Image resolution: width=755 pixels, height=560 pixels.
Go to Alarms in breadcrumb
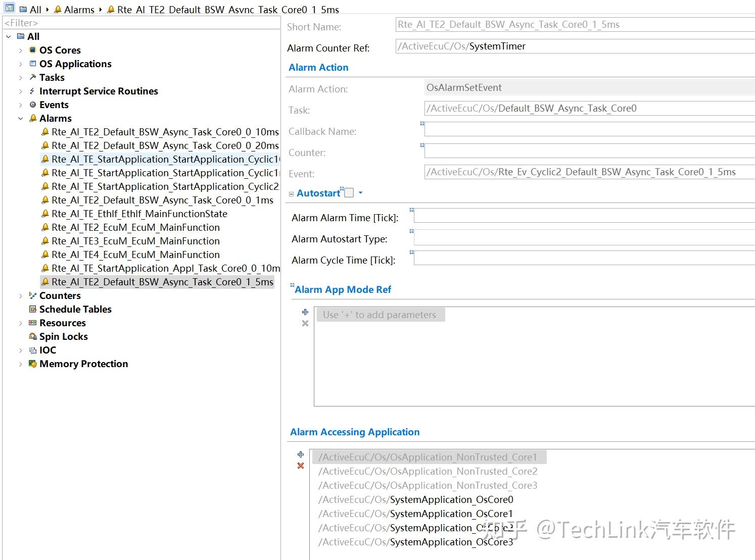79,9
